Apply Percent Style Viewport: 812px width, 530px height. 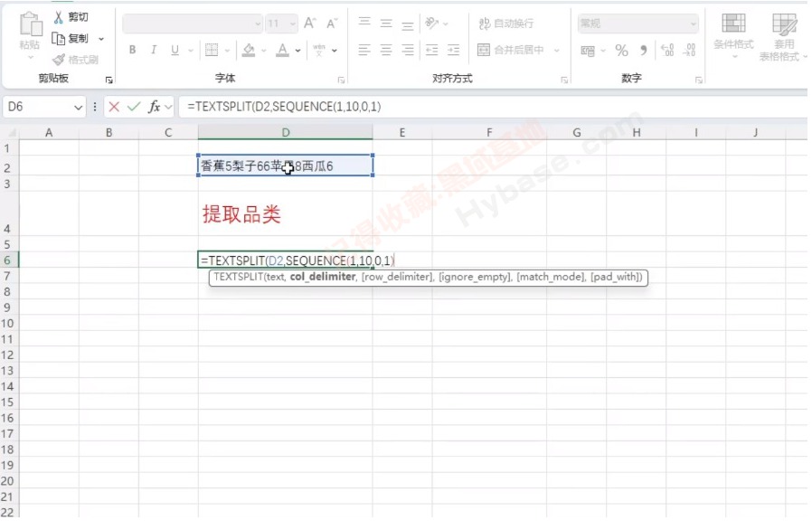tap(621, 51)
